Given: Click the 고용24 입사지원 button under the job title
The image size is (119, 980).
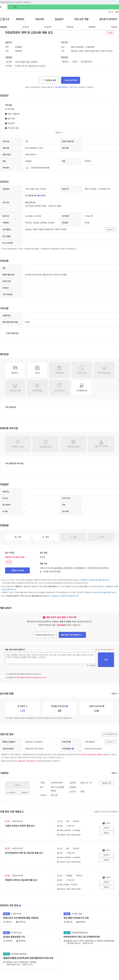Looking at the screenshot, I should coord(71,80).
